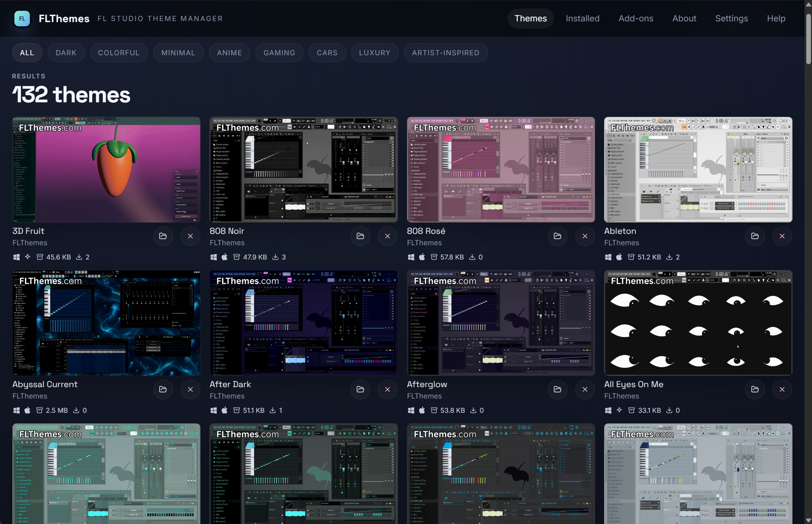Open the 808 Rosé preview thumbnail

tap(501, 170)
